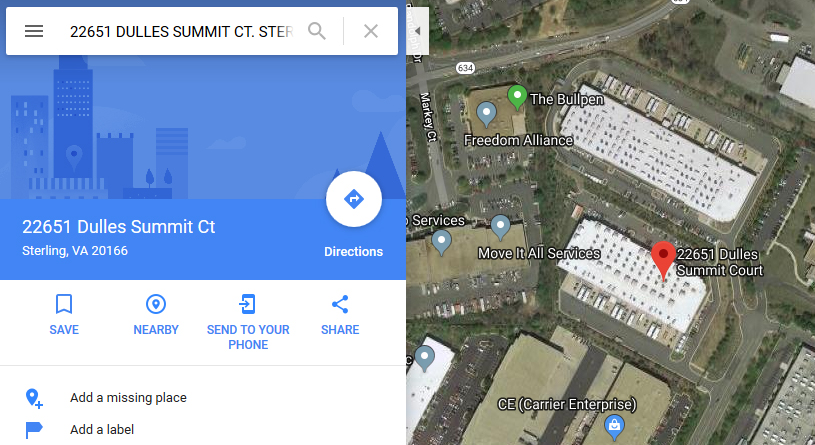The image size is (815, 445).
Task: Open the hamburger main menu
Action: pyautogui.click(x=34, y=31)
